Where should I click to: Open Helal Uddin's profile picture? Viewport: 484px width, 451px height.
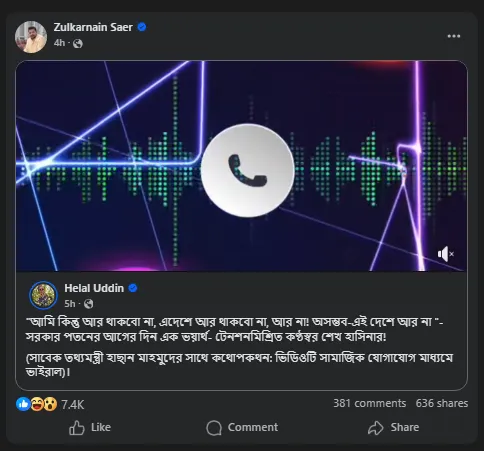pos(43,295)
